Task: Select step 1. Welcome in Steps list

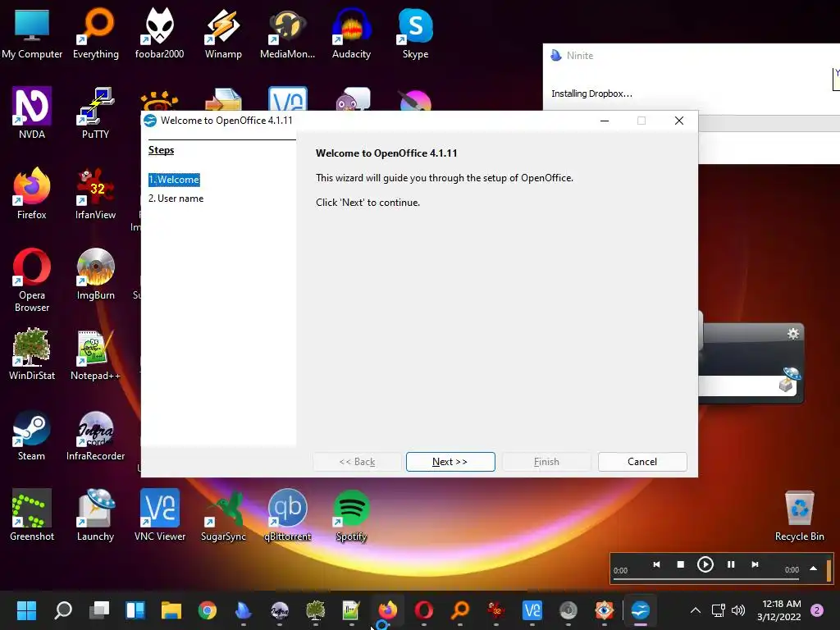Action: tap(174, 180)
